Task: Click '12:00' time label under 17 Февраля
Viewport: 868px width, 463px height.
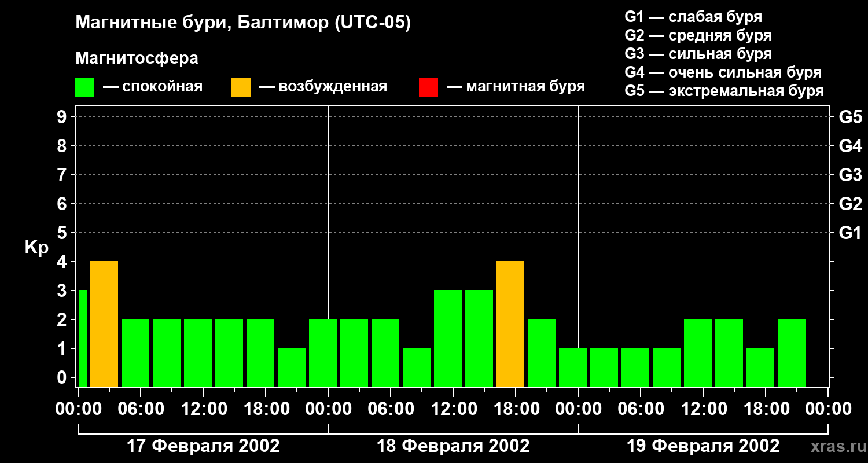Action: coord(203,409)
